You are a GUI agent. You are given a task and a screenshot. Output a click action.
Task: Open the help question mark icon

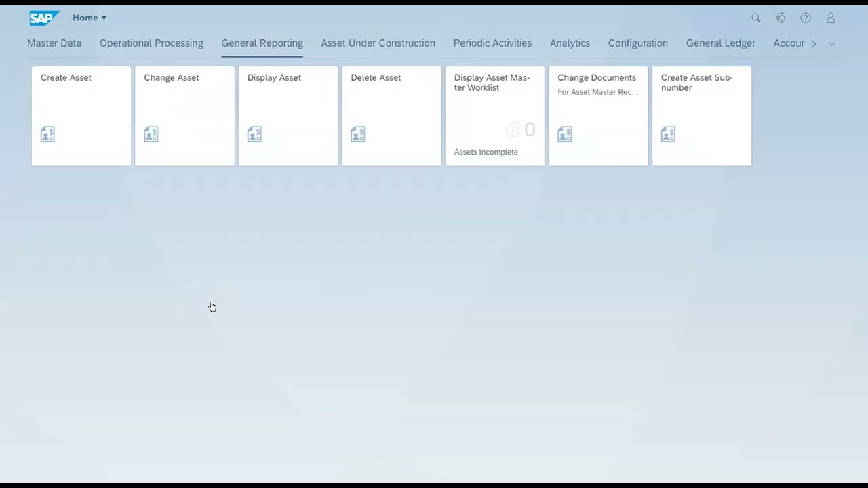[806, 18]
